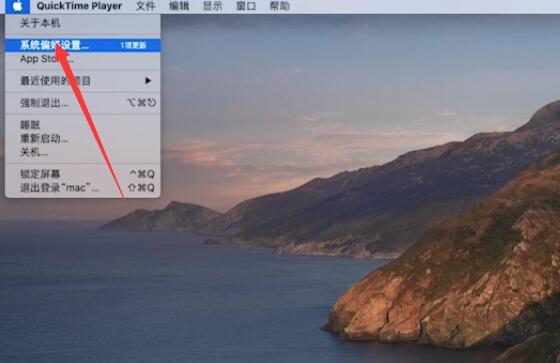
Task: Open the 编辑 menu in menu bar
Action: [x=179, y=6]
